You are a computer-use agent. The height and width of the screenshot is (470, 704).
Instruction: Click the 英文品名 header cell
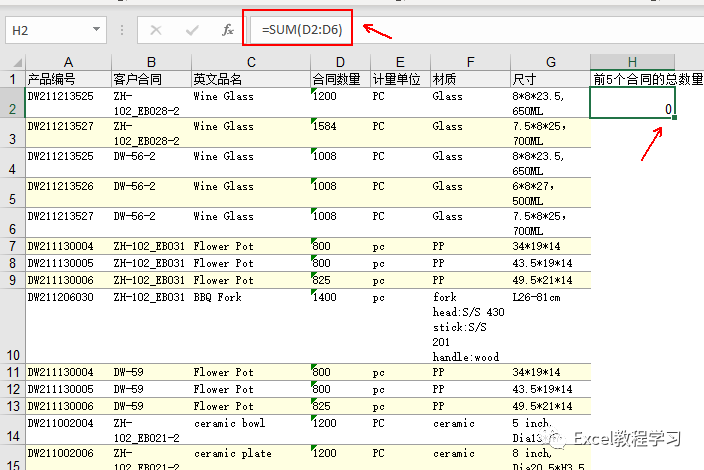point(251,79)
